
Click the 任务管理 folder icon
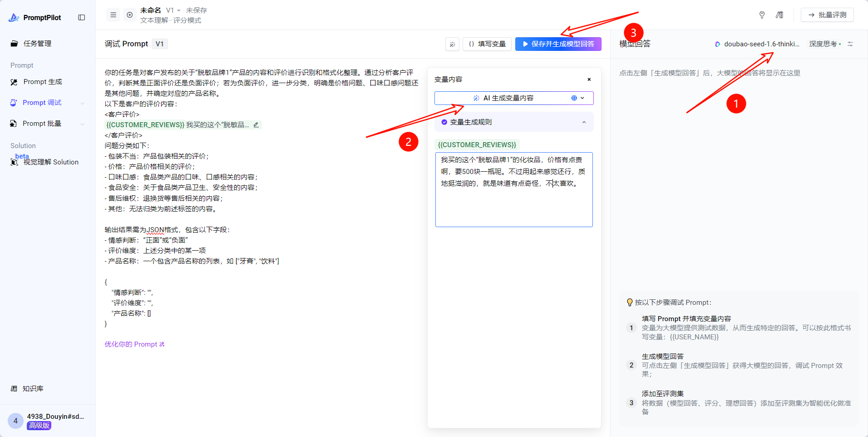tap(14, 44)
